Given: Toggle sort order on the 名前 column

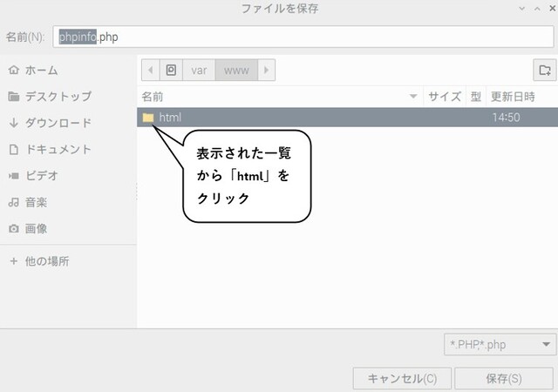Looking at the screenshot, I should tap(280, 97).
